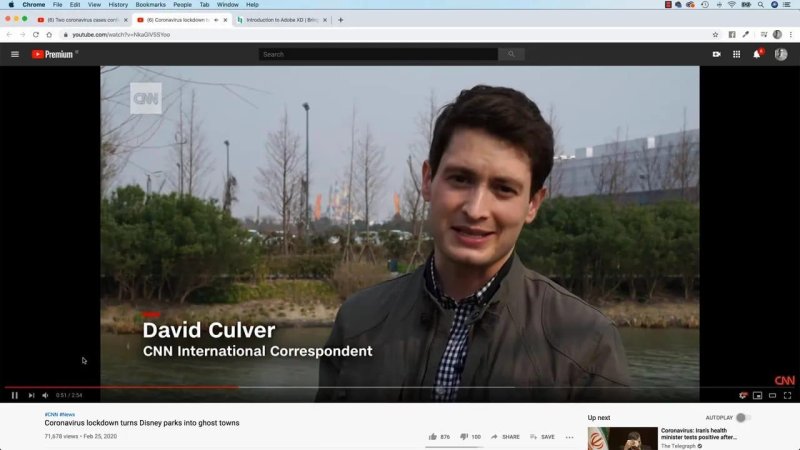Click the magnifier search button
The width and height of the screenshot is (800, 450).
(x=511, y=54)
